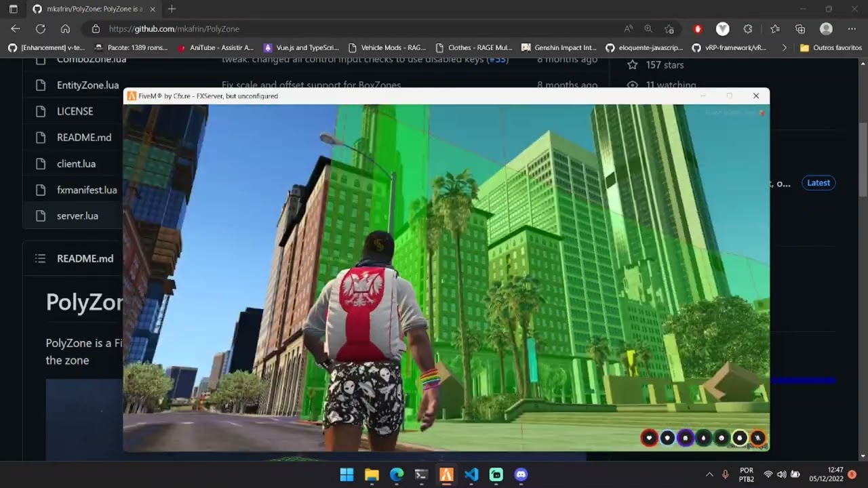Open the 'Vue.js and TypeScri...' bookmark

pyautogui.click(x=301, y=47)
